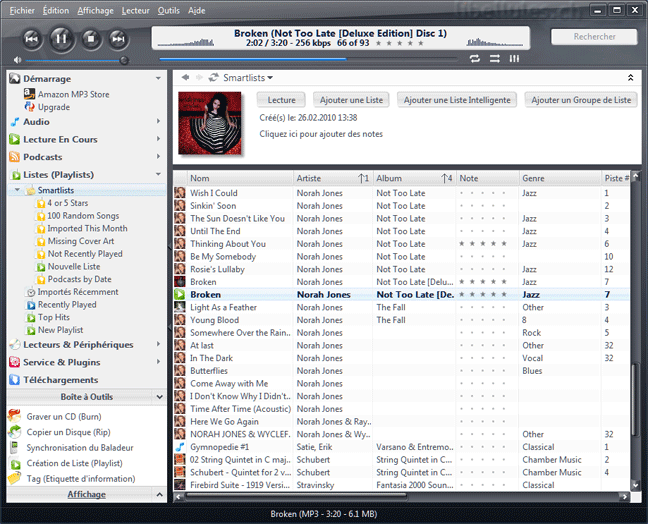Click Ajouter une Liste Intelligente button
The image size is (648, 524).
(x=457, y=100)
